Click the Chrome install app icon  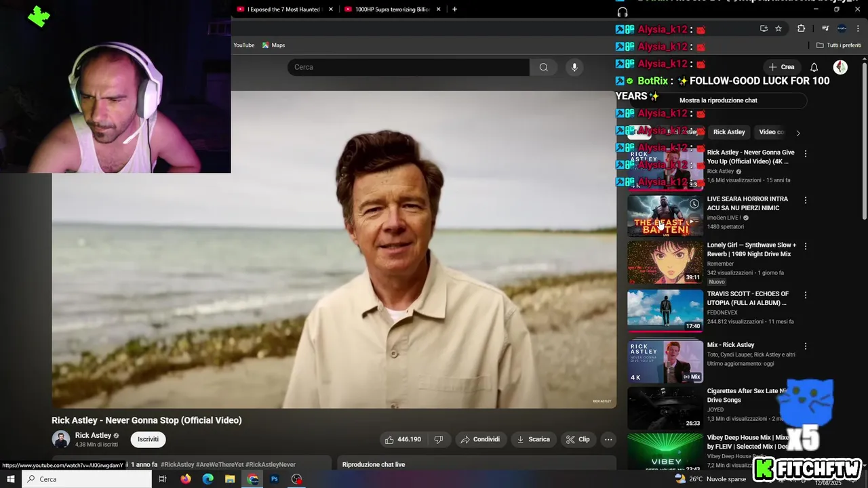764,28
